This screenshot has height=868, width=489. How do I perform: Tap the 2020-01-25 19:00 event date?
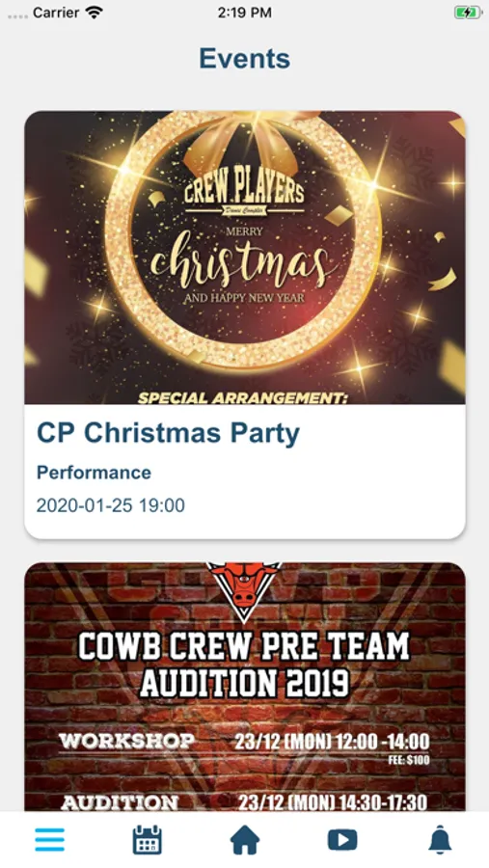tap(111, 504)
